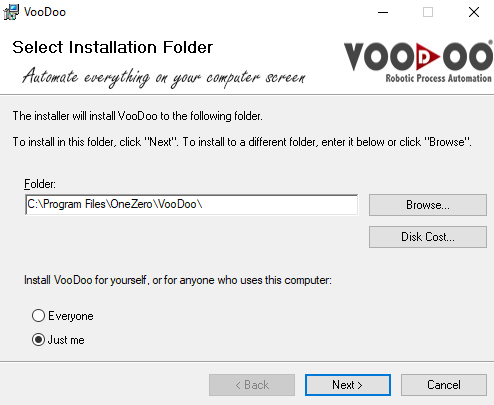Click the 'Folder:' field label
The height and width of the screenshot is (405, 494).
[x=40, y=184]
